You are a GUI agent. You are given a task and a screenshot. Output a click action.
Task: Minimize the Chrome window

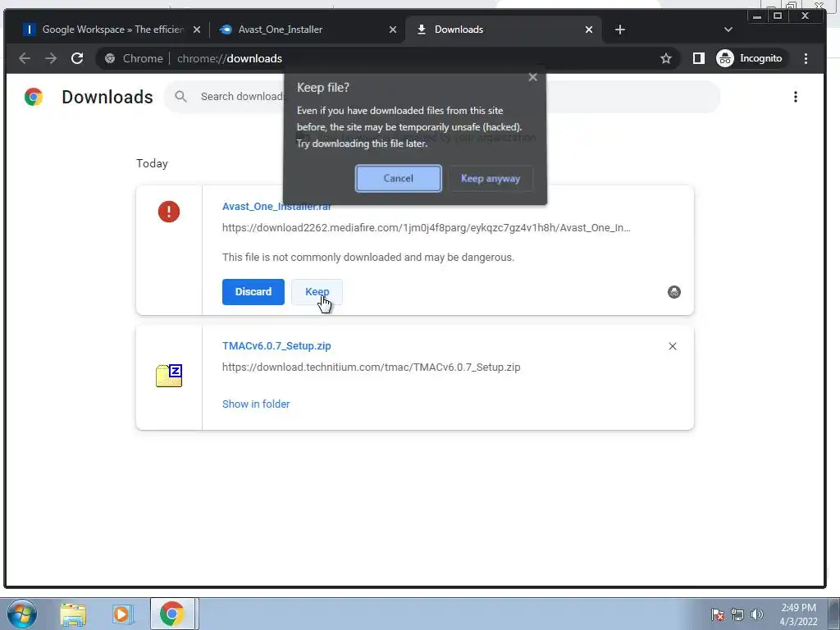click(x=757, y=16)
